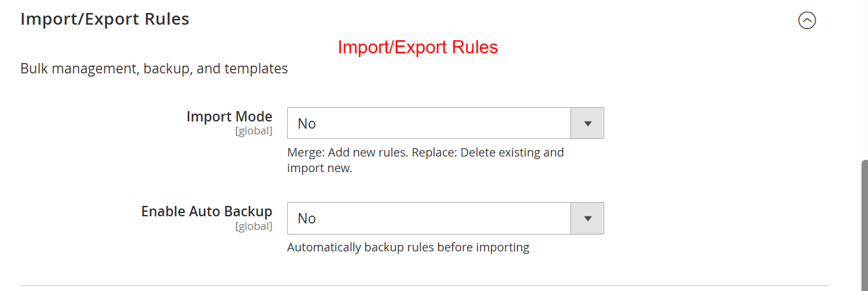Click the "Enable Auto Backup" field label
Viewport: 868px width, 291px height.
tap(206, 212)
